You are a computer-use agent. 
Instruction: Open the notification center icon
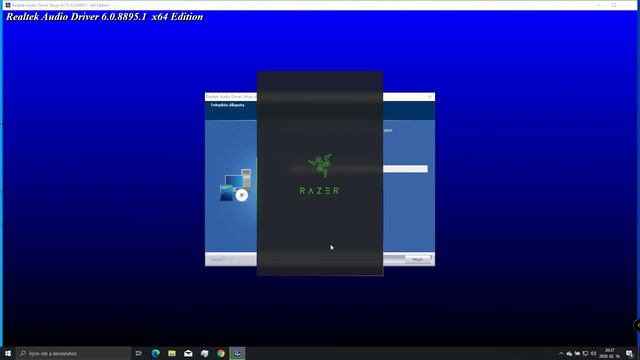(x=629, y=353)
